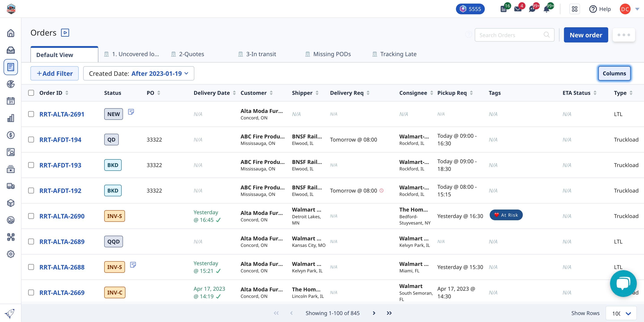The image size is (644, 322).
Task: Switch to the Missing PODs tab
Action: pyautogui.click(x=328, y=54)
